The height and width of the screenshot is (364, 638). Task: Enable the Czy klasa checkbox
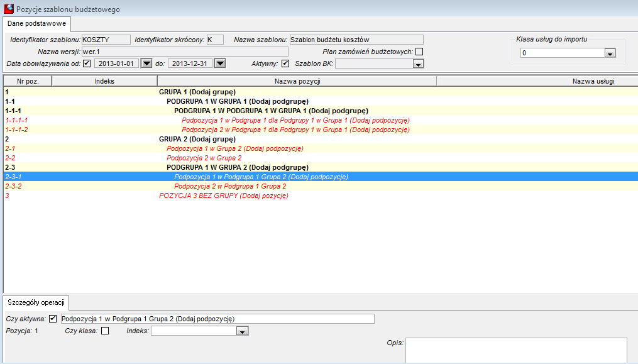click(105, 331)
